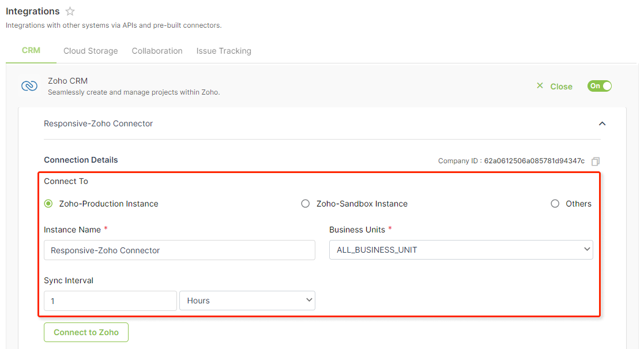Switch to the CRM tab

(31, 51)
